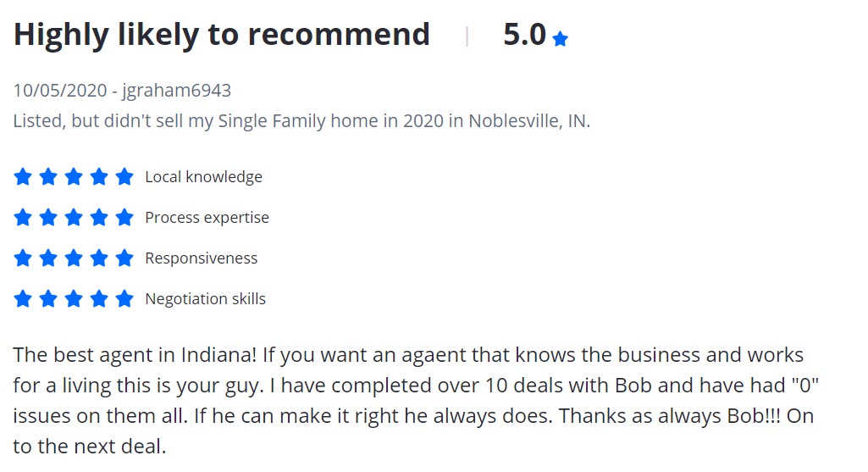This screenshot has width=868, height=472.
Task: Click the review date 10/05/2020
Action: (60, 91)
